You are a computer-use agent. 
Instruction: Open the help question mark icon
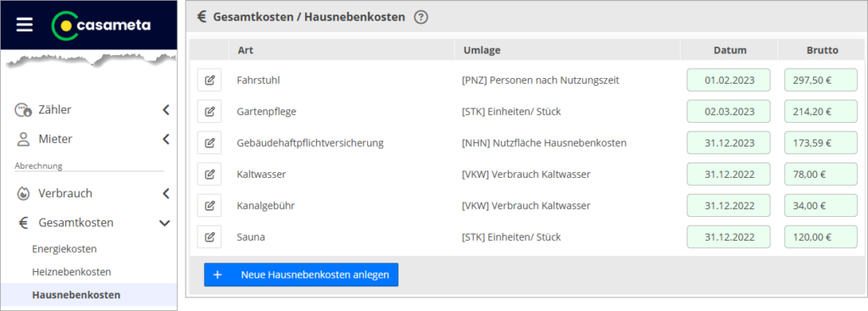pos(421,17)
